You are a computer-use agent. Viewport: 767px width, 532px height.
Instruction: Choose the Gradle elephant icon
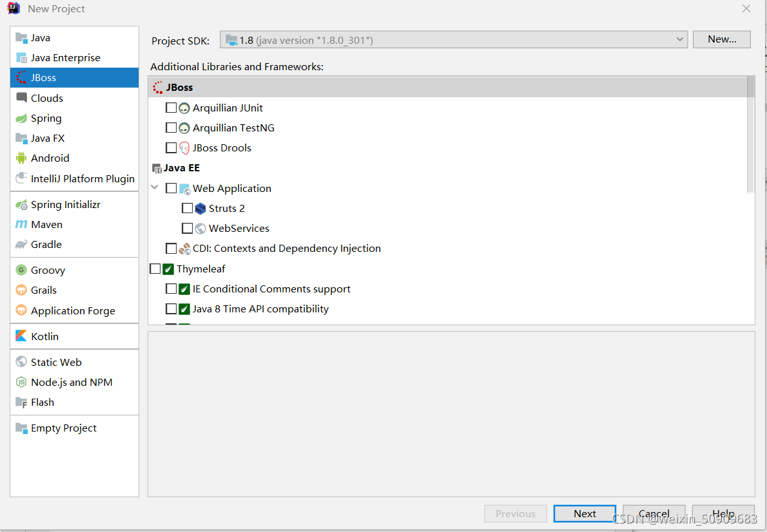click(21, 245)
